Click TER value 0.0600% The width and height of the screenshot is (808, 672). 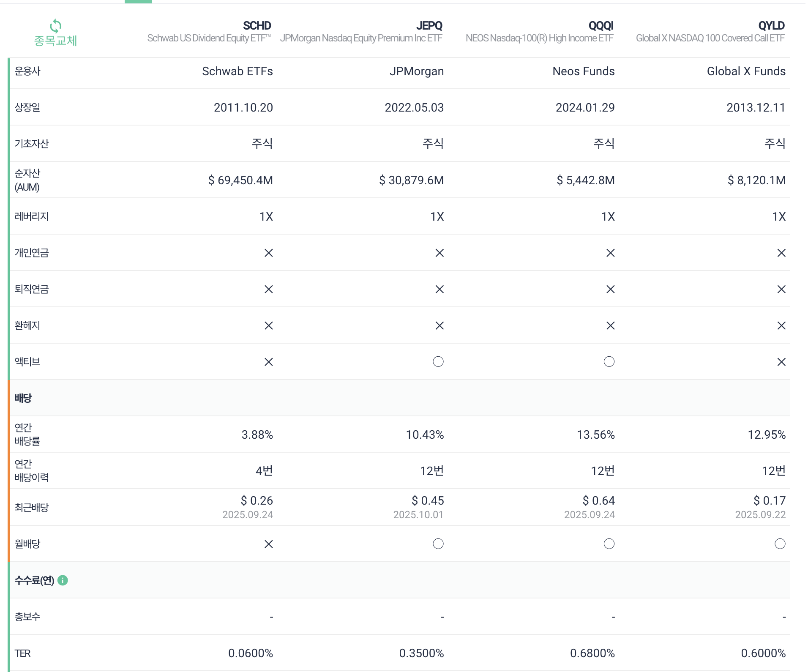coord(251,653)
